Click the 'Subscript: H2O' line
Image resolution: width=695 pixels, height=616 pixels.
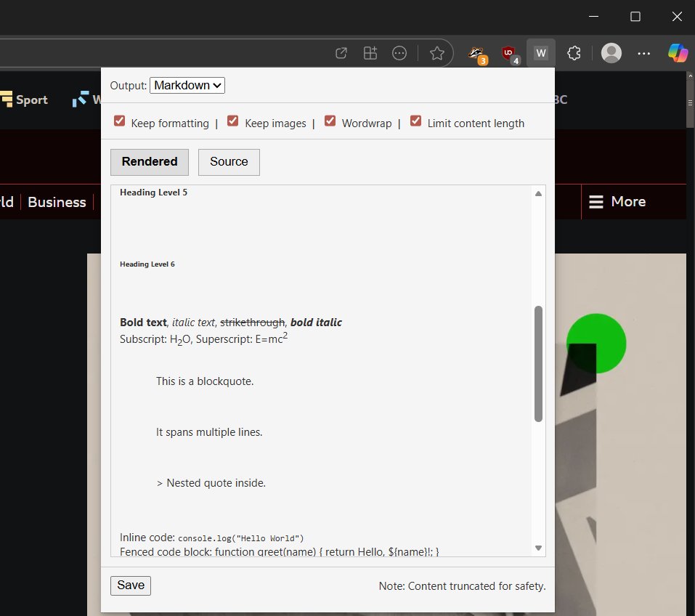(x=155, y=339)
